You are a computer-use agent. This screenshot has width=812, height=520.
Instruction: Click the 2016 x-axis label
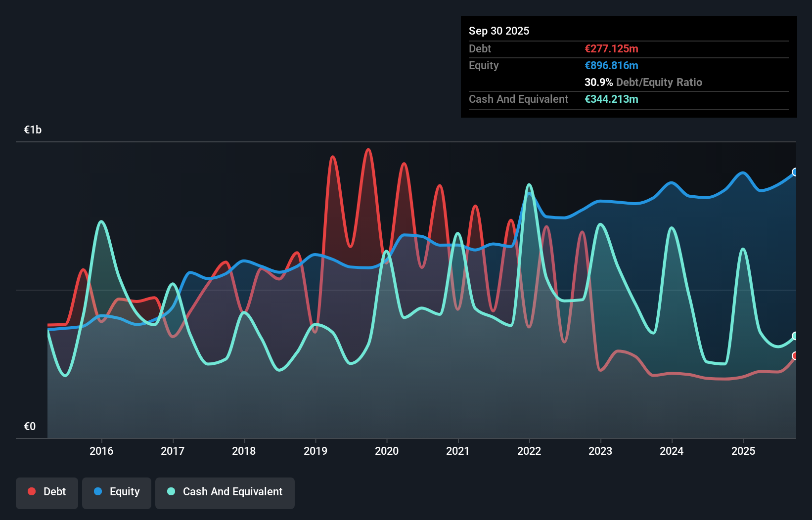click(101, 451)
